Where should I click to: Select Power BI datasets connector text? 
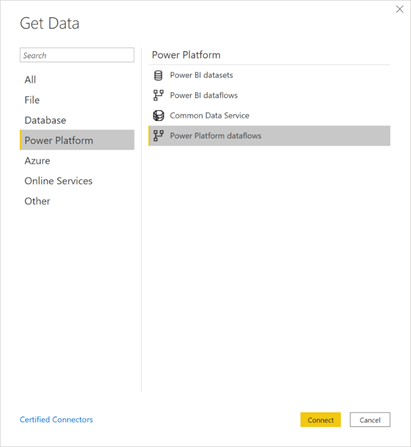pyautogui.click(x=201, y=75)
